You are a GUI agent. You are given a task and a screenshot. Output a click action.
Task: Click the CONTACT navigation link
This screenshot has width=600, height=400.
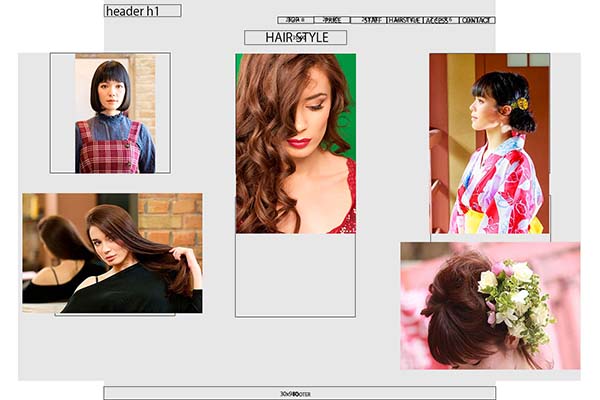[x=477, y=20]
